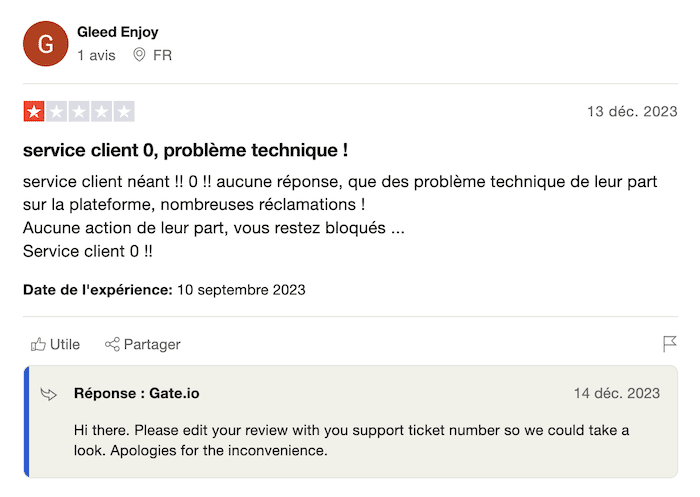Click the location pin icon near FR
The height and width of the screenshot is (497, 700).
tap(139, 55)
